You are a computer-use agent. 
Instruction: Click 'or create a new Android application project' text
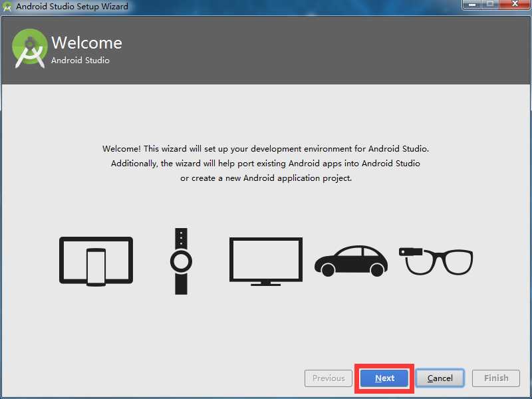point(266,178)
